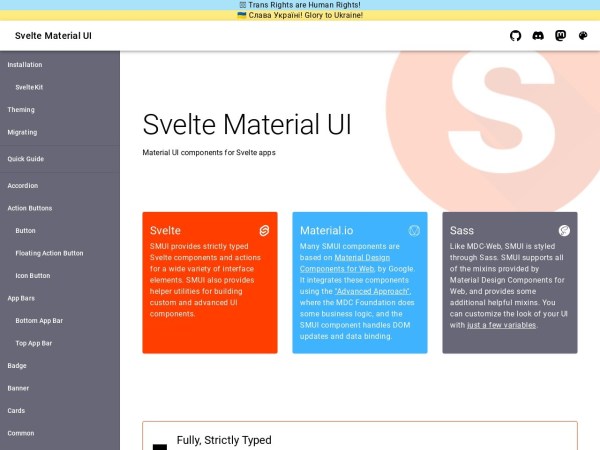Click the Svelte Material UI header title

[53, 36]
